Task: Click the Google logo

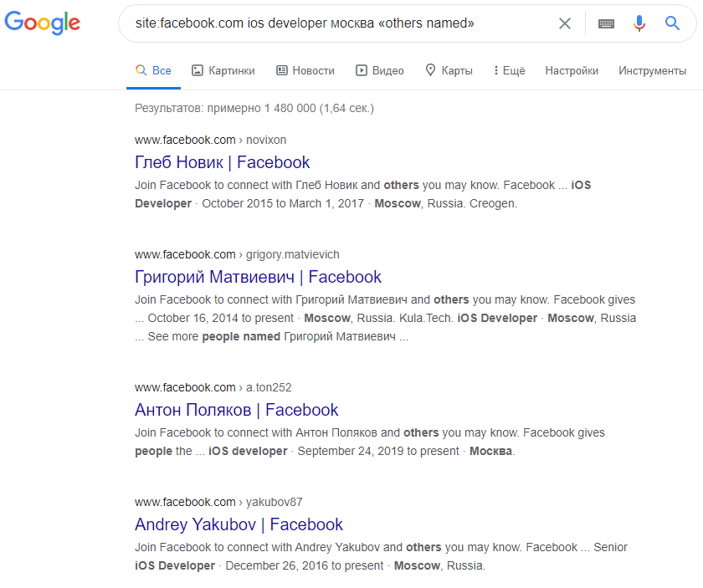Action: click(x=42, y=23)
